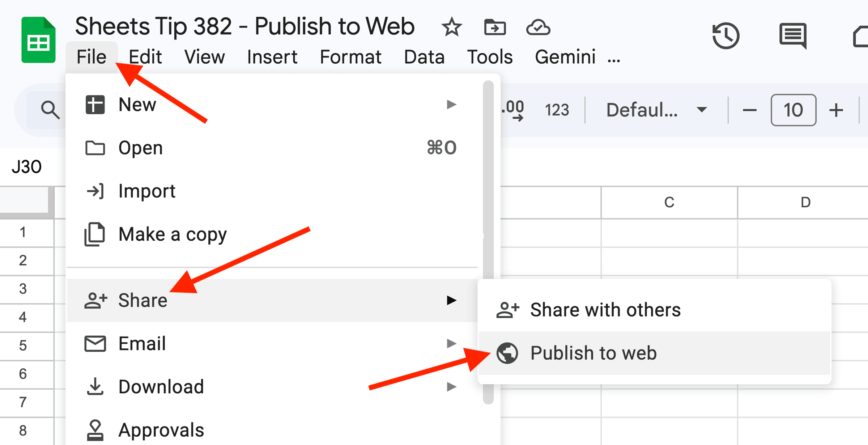Choose Share with others
Viewport: 868px width, 445px height.
(x=605, y=310)
